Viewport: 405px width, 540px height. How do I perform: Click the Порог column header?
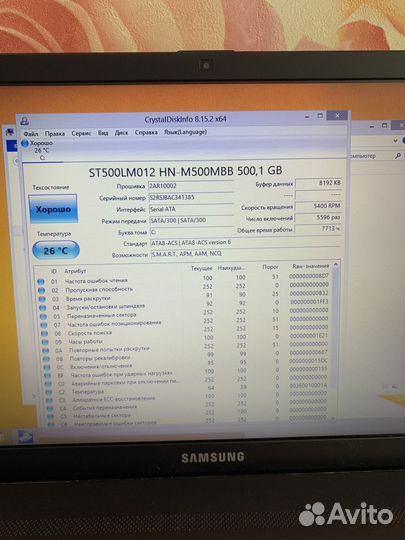click(270, 267)
